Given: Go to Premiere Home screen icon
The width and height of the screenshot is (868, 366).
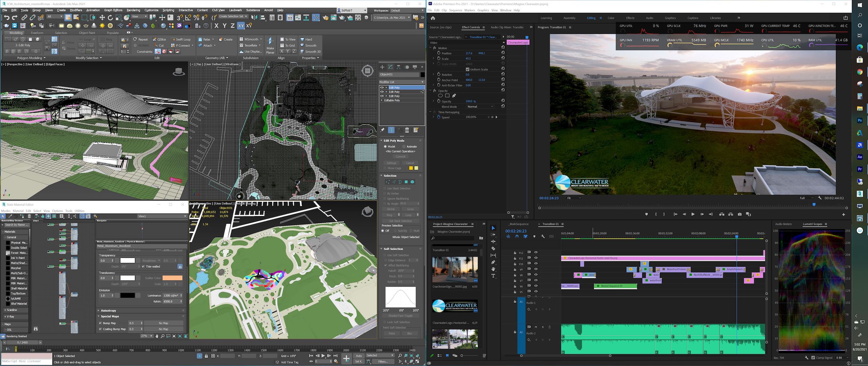Looking at the screenshot, I should click(433, 18).
